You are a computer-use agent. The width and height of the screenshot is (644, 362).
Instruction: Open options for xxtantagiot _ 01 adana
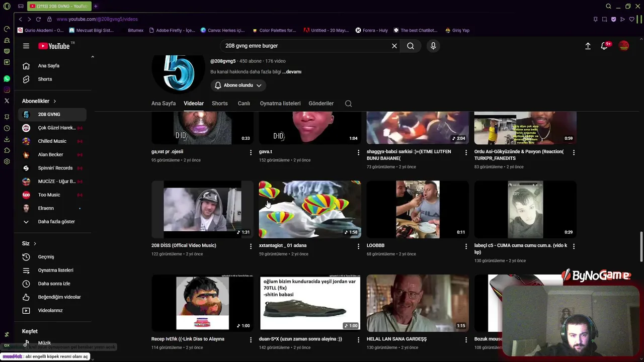tap(358, 246)
